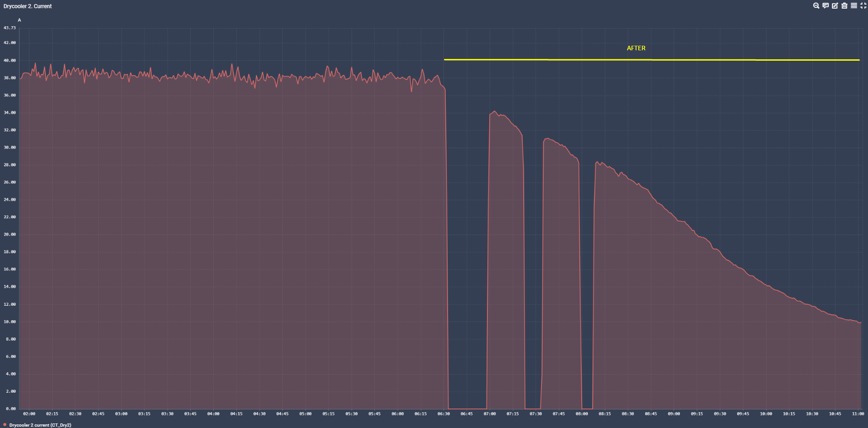
Task: Expand the chart menu with stacked lines icon
Action: (853, 5)
